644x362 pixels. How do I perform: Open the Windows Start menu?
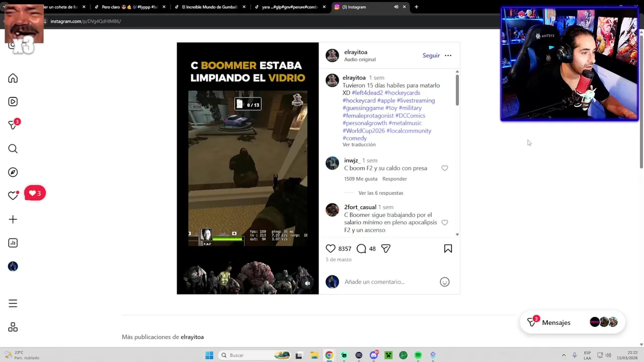tap(209, 355)
